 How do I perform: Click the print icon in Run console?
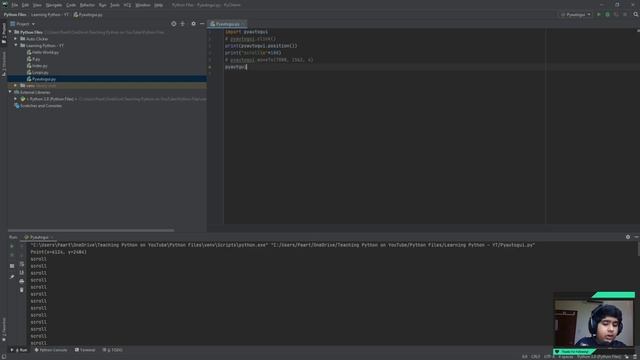22,281
